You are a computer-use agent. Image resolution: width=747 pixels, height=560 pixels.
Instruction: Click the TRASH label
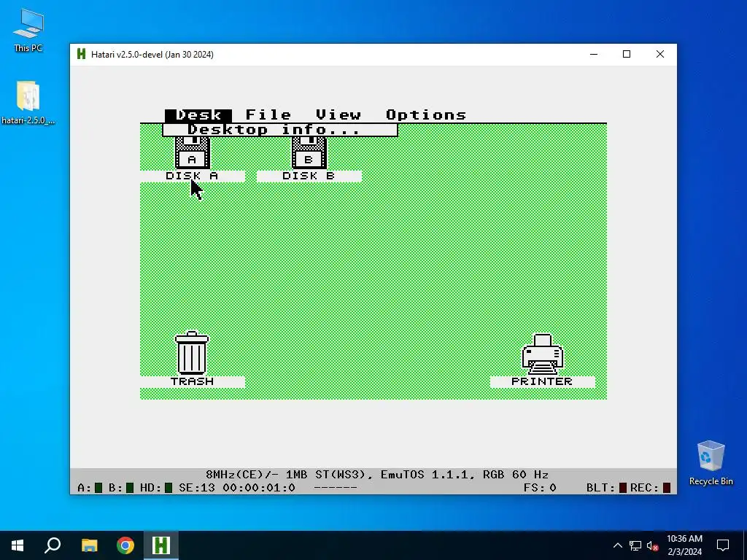(193, 382)
